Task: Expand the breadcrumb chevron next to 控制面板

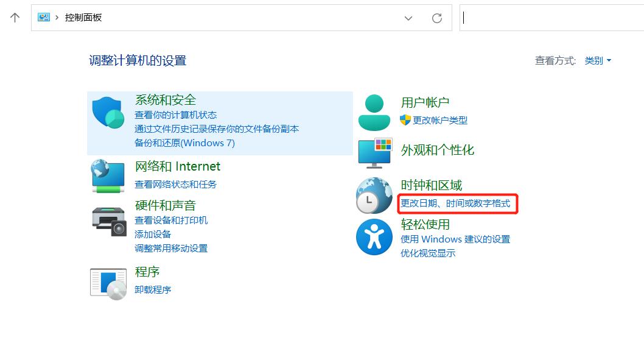Action: pos(58,17)
